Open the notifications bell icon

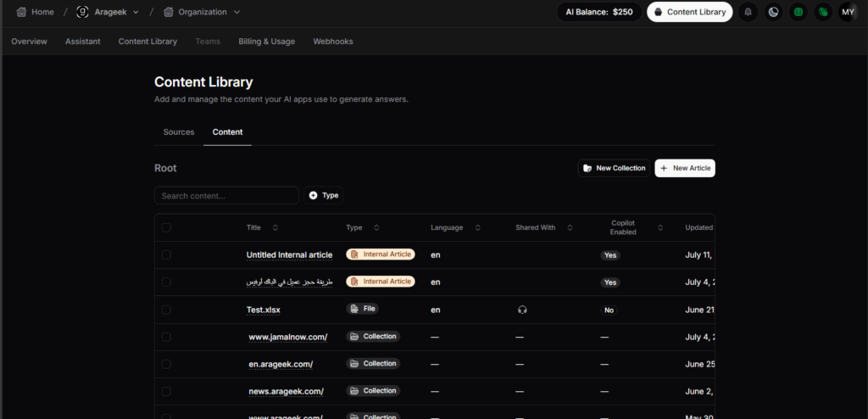coord(748,12)
